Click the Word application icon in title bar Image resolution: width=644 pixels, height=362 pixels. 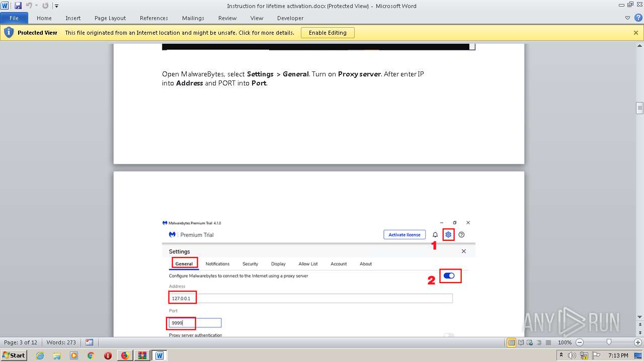coord(5,6)
